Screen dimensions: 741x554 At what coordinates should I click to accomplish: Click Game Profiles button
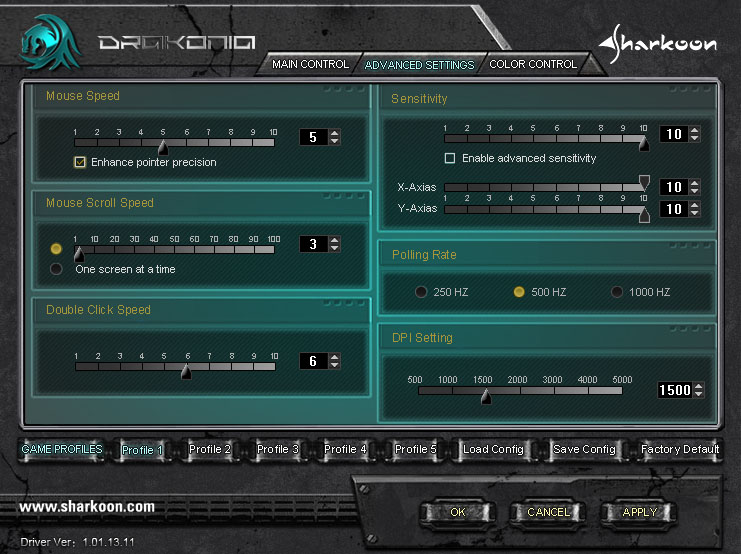point(62,449)
